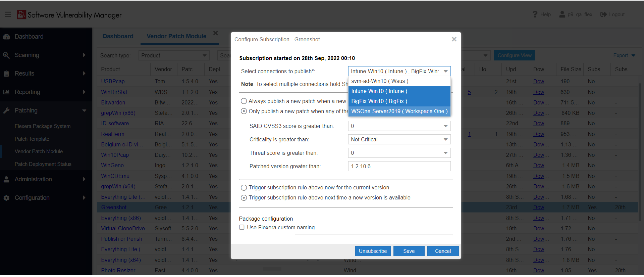Check Use Flexera custom naming

click(241, 227)
